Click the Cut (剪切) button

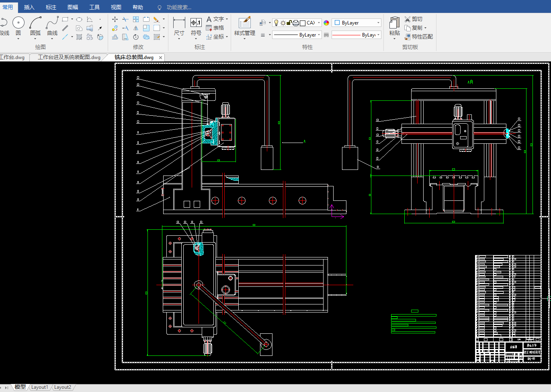pos(414,19)
